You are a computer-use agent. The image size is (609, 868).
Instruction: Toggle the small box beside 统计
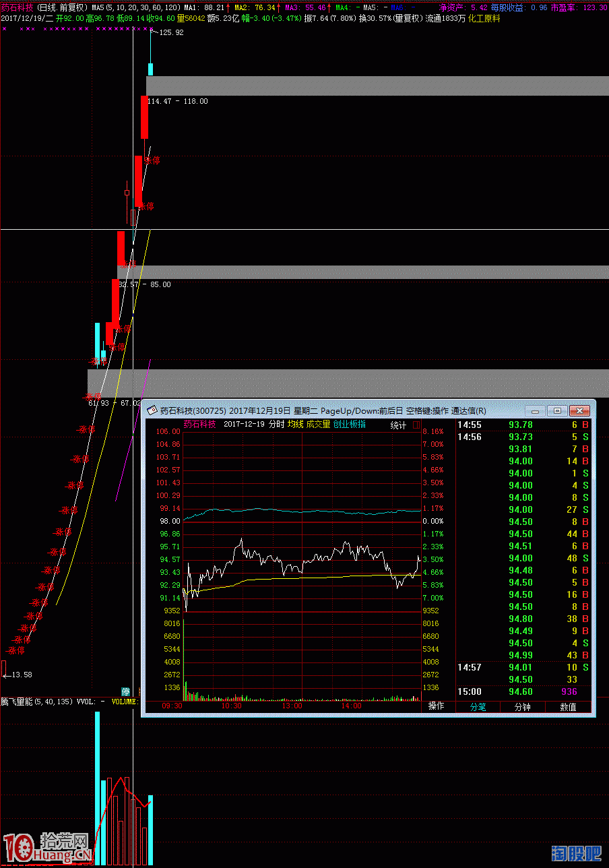[416, 425]
